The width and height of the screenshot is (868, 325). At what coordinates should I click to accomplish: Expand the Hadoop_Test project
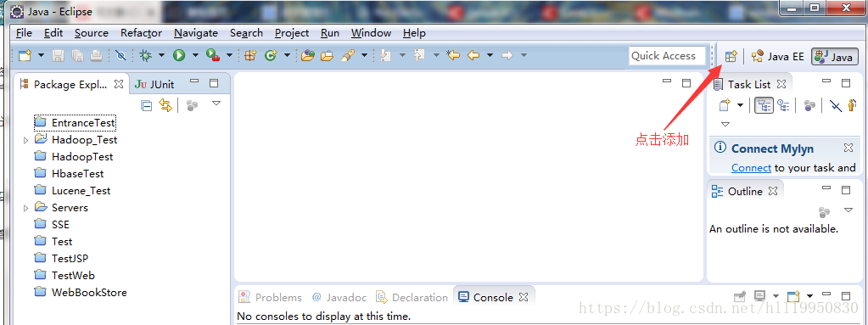25,140
